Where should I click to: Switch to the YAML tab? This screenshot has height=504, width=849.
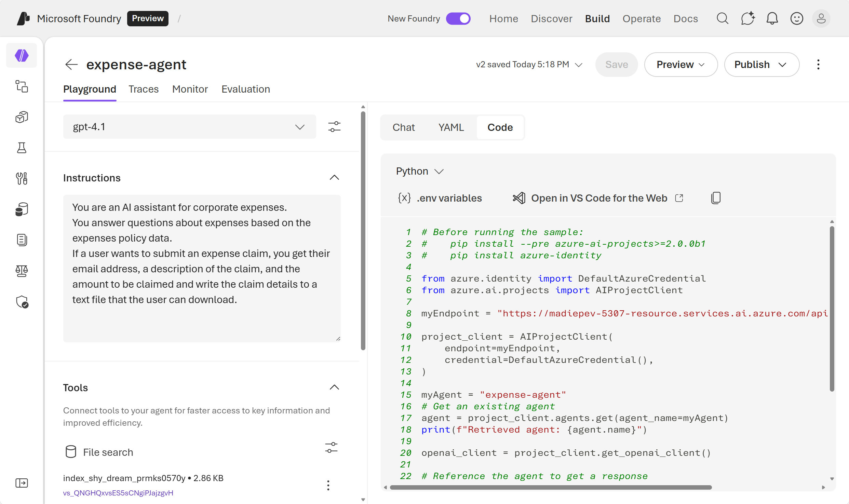[x=451, y=127]
